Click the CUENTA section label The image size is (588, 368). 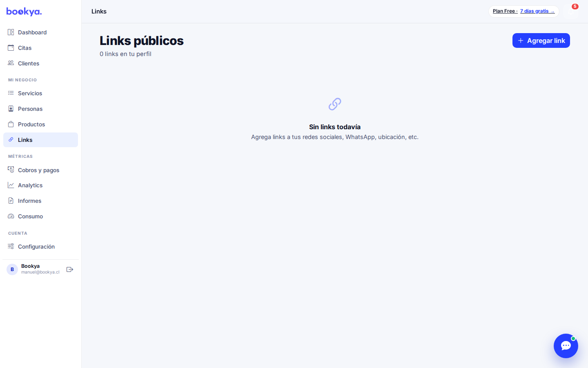click(18, 233)
